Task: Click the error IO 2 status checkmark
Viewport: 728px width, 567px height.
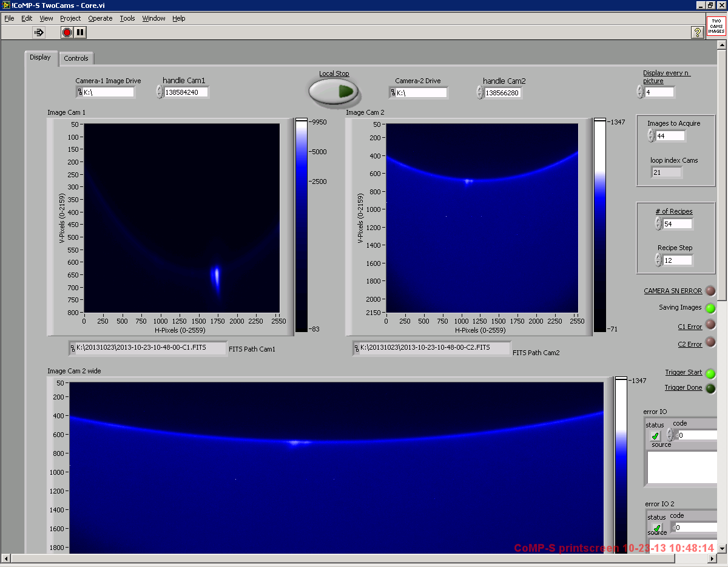Action: pyautogui.click(x=656, y=528)
